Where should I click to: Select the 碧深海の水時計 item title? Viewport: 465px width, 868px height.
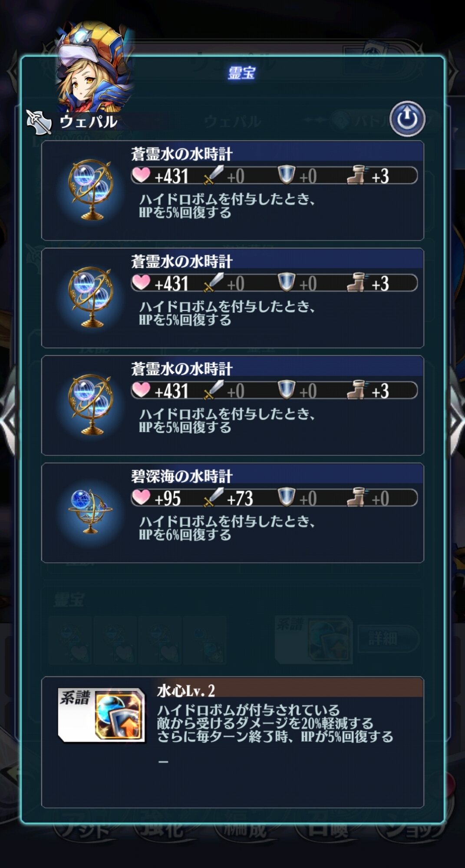[x=182, y=476]
